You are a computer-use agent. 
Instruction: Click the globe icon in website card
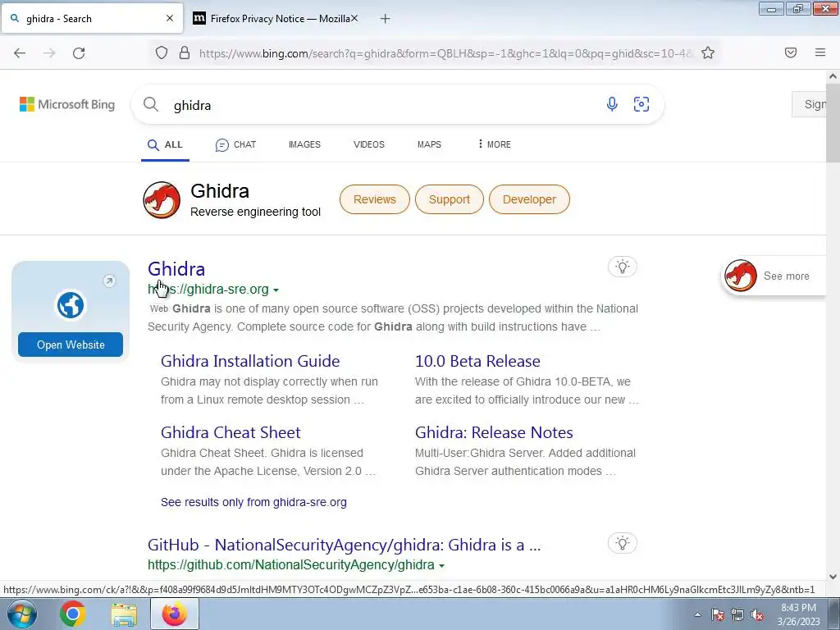point(71,305)
